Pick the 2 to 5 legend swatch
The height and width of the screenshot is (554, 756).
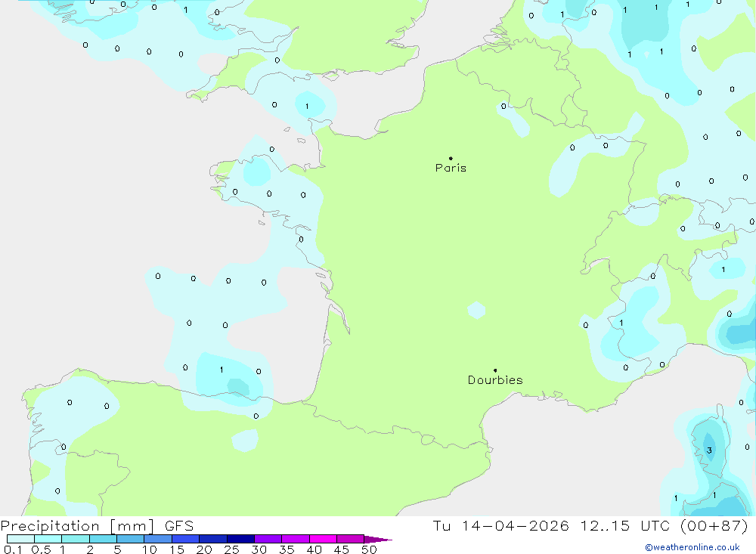[x=103, y=539]
